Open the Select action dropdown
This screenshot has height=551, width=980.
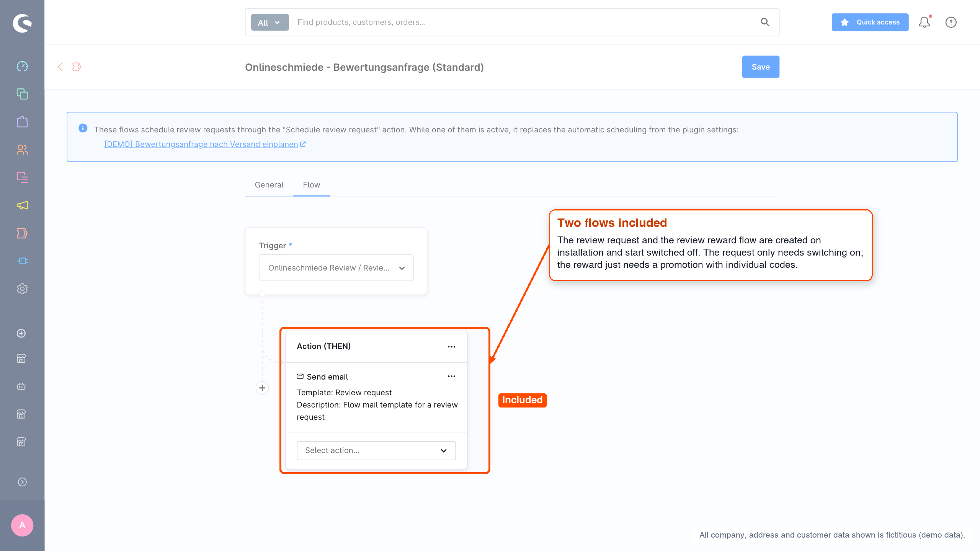[376, 450]
